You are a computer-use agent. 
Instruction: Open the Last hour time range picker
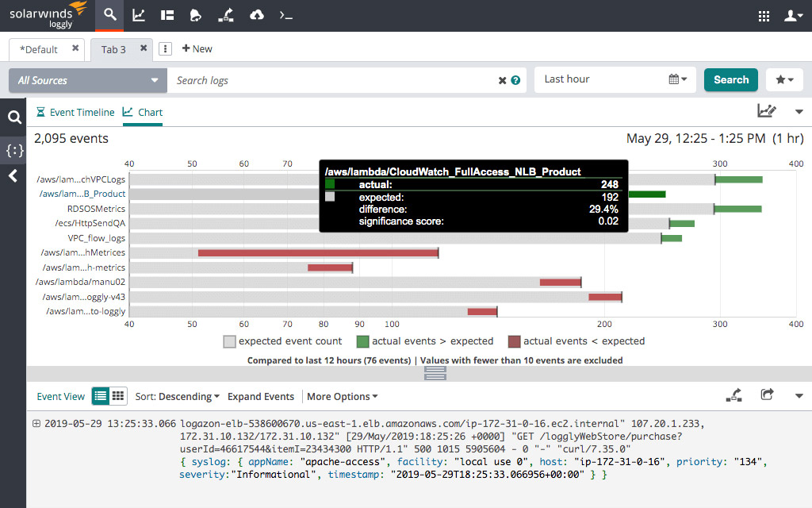(615, 79)
